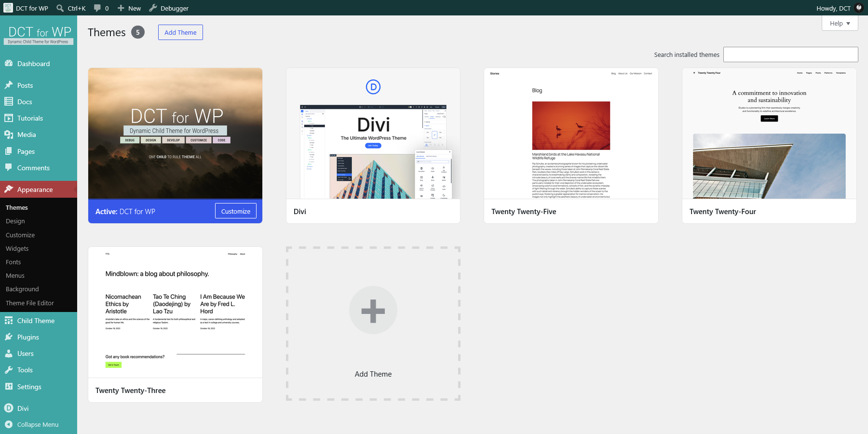This screenshot has height=434, width=868.
Task: Click the Tools wrench icon
Action: click(x=9, y=370)
